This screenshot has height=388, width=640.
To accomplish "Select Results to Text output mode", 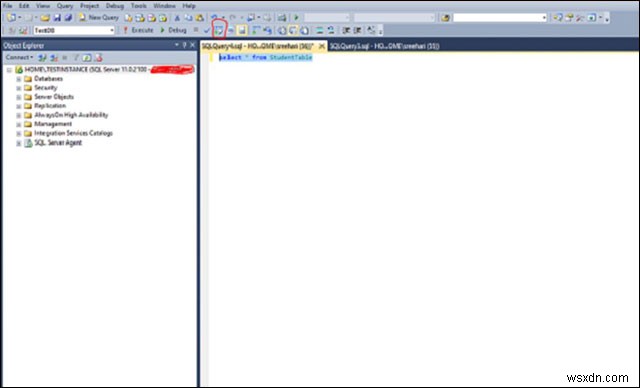I will 282,30.
